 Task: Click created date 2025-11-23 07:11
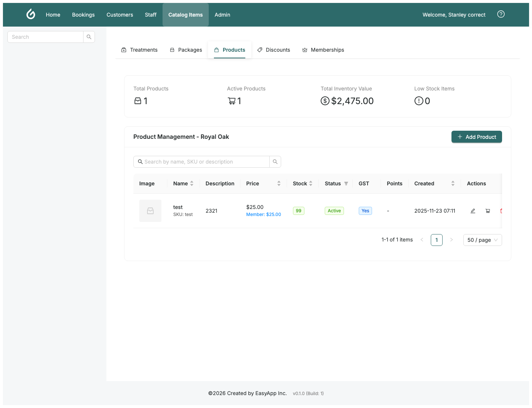click(435, 211)
